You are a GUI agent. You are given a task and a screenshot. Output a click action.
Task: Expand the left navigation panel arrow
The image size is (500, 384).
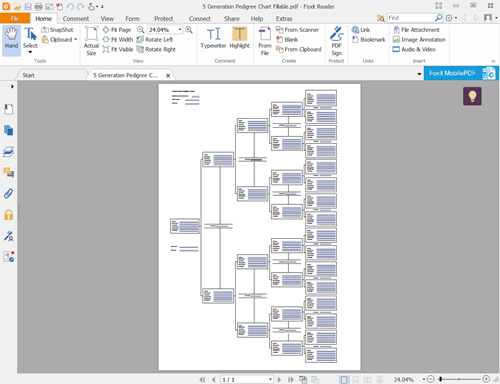(12, 86)
